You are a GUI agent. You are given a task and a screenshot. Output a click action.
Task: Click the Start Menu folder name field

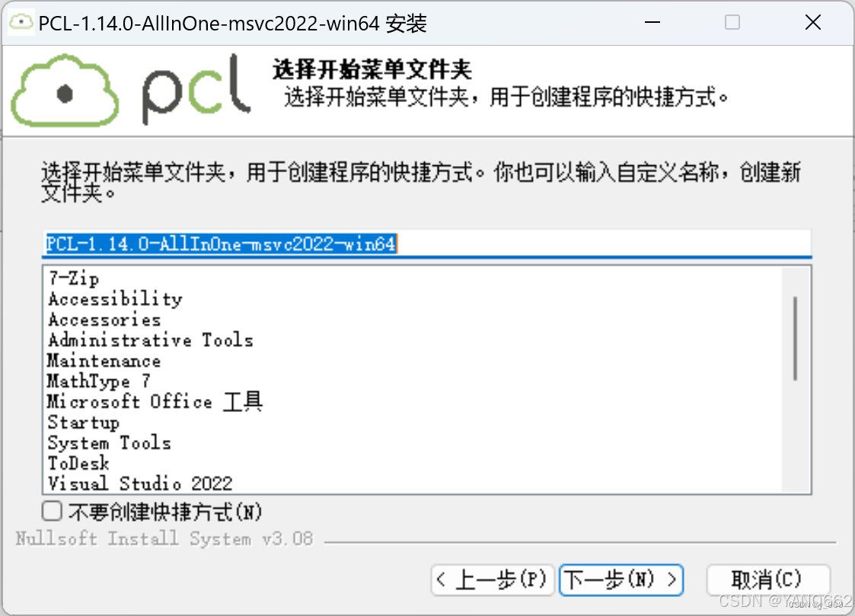427,244
